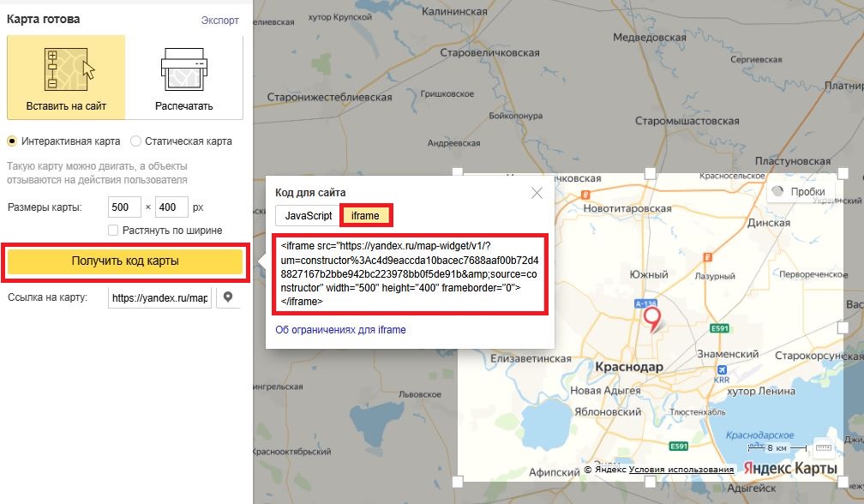Click the "Старомышастовская" label on map
Screen dimensions: 864x504
(x=687, y=121)
